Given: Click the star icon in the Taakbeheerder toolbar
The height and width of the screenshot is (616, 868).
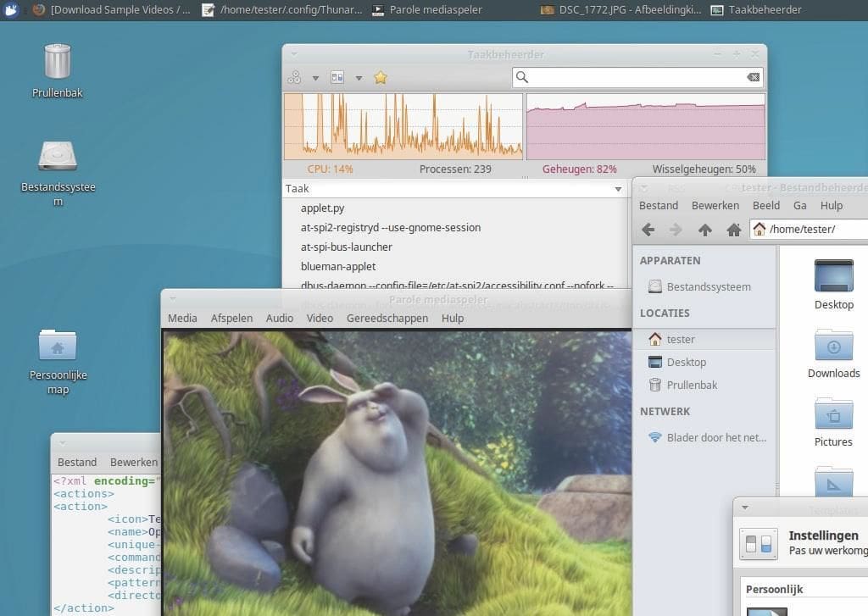Looking at the screenshot, I should pyautogui.click(x=380, y=77).
